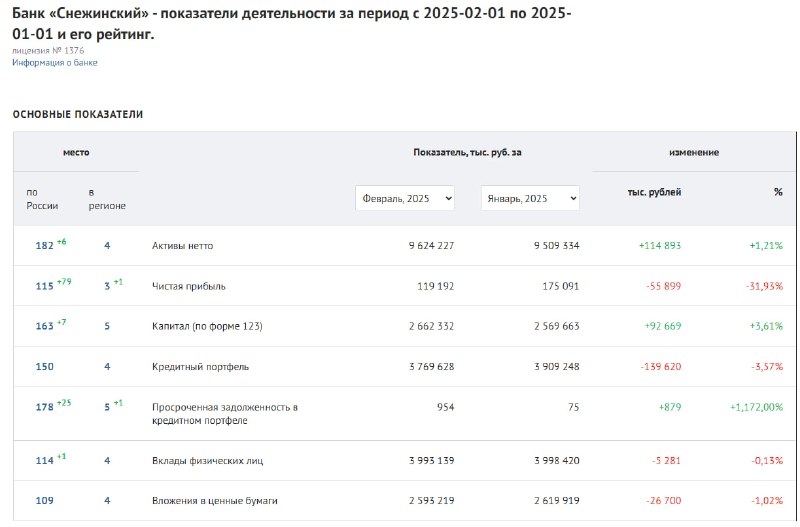Click regional rank 4 in Вклады физических лиц row
The width and height of the screenshot is (800, 527).
coord(107,461)
